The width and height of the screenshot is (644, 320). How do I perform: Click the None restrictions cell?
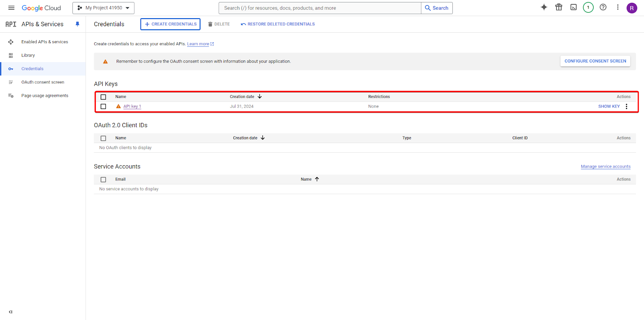(x=373, y=106)
